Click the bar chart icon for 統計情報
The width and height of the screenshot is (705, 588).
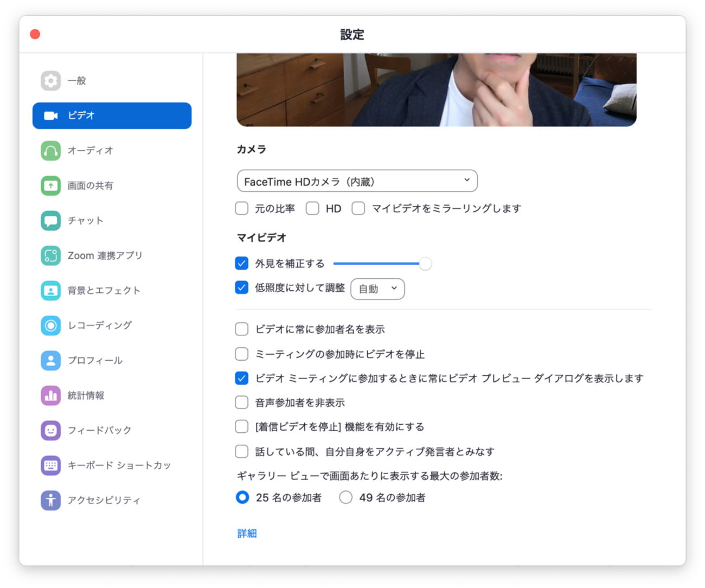[x=50, y=395]
